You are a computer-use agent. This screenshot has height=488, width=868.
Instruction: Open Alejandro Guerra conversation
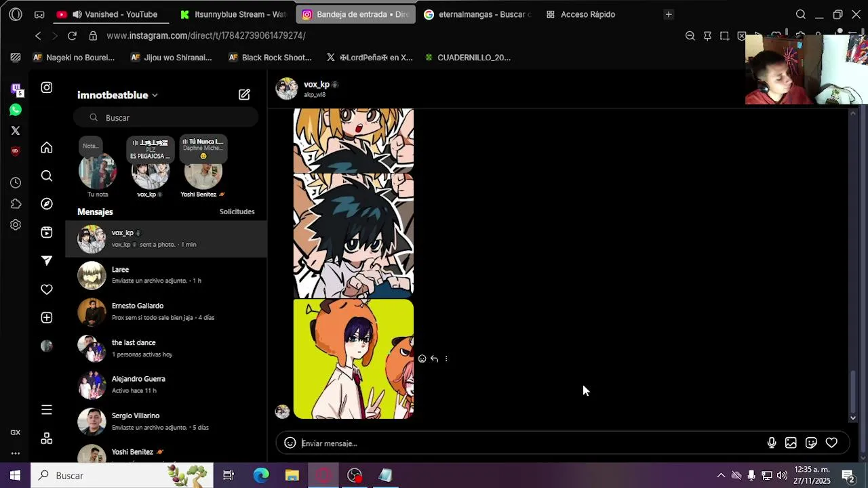166,385
